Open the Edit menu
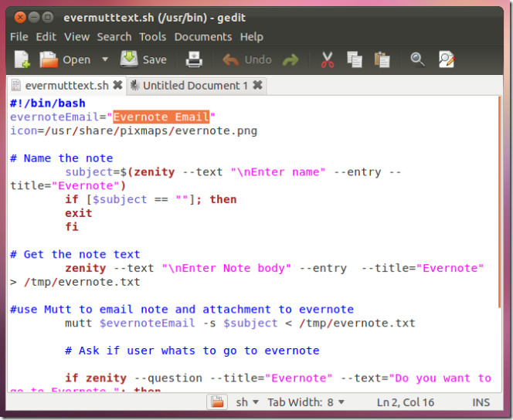 click(46, 37)
